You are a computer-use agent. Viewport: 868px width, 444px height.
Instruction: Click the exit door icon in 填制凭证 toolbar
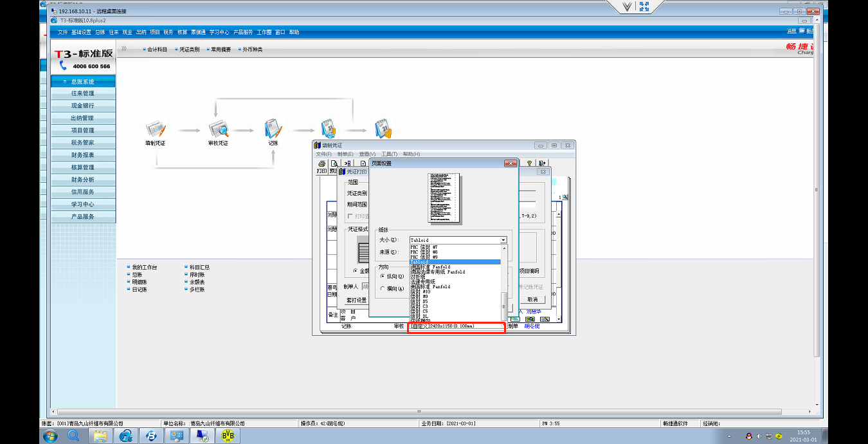[543, 163]
